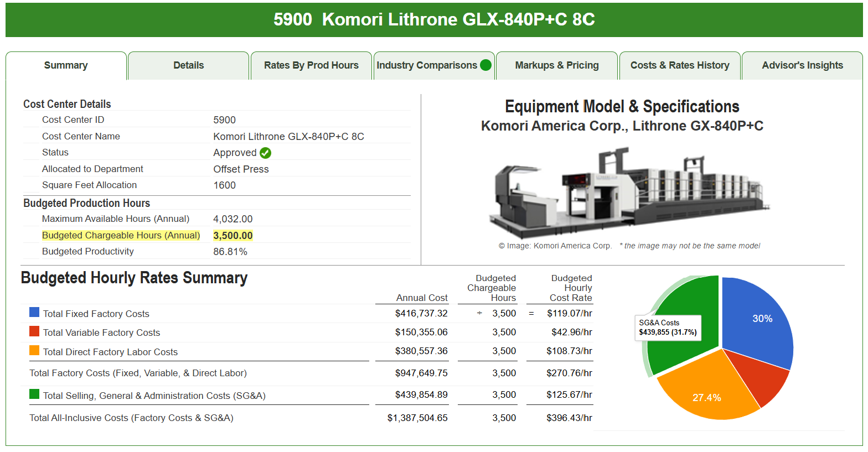The width and height of the screenshot is (868, 452).
Task: Click Total Factory Costs row label
Action: [138, 373]
